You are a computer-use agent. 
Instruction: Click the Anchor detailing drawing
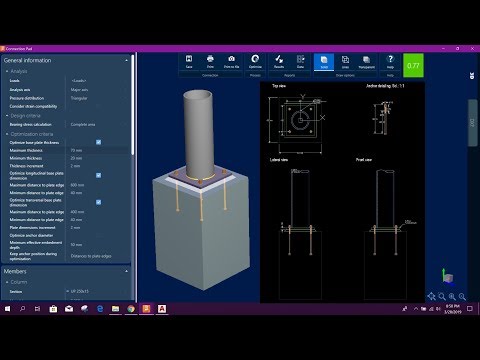pos(383,117)
